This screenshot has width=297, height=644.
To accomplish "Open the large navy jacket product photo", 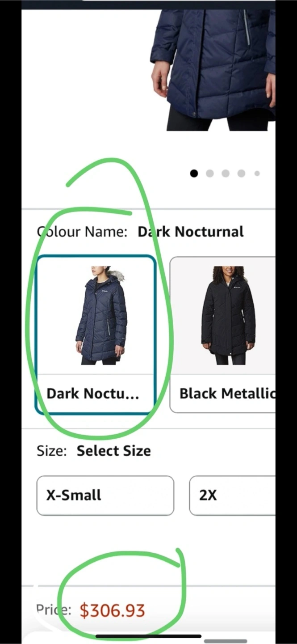I will pyautogui.click(x=213, y=67).
